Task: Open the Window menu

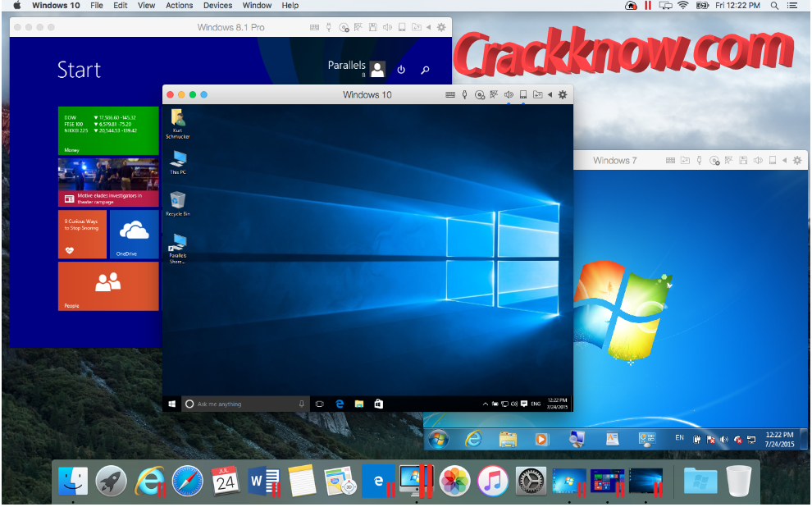Action: coord(257,5)
